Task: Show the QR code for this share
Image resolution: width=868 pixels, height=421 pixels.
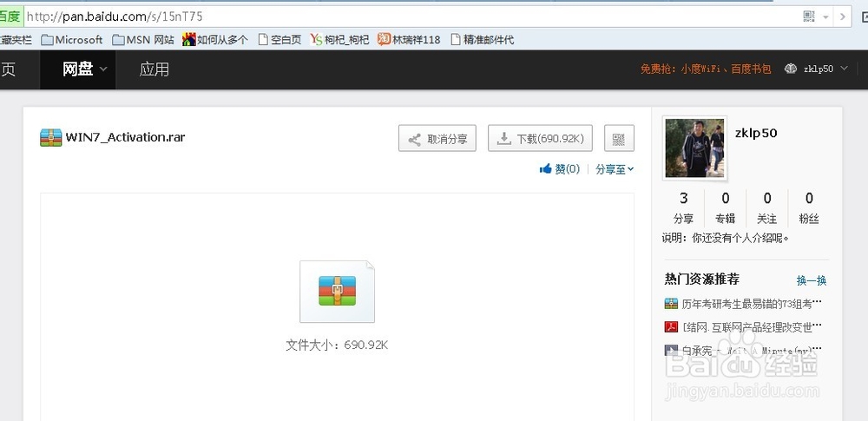Action: pos(619,139)
